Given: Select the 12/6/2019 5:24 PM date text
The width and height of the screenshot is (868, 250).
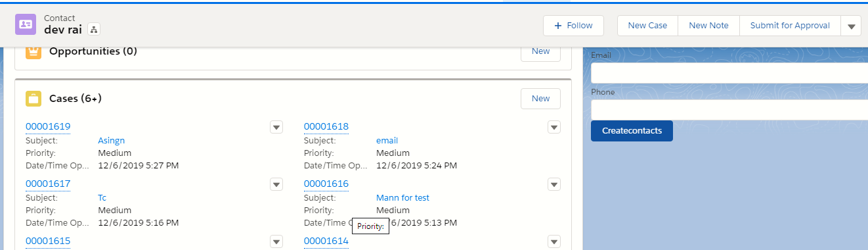Looking at the screenshot, I should coord(417,166).
